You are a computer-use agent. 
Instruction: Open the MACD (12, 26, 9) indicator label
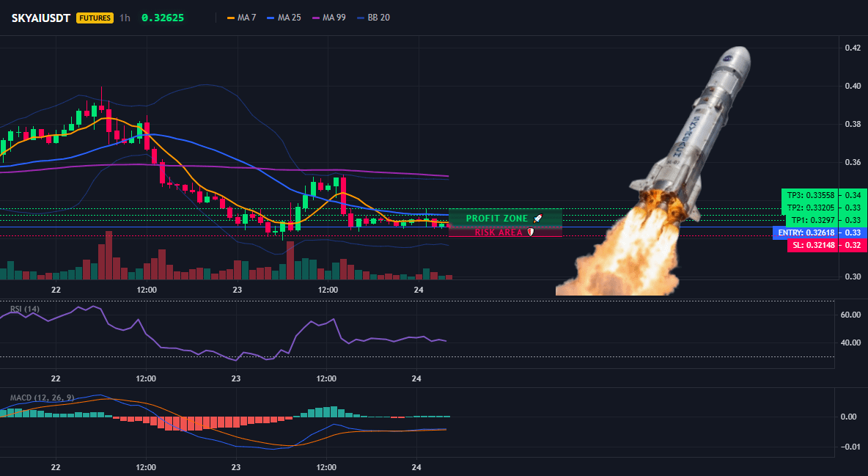point(42,398)
